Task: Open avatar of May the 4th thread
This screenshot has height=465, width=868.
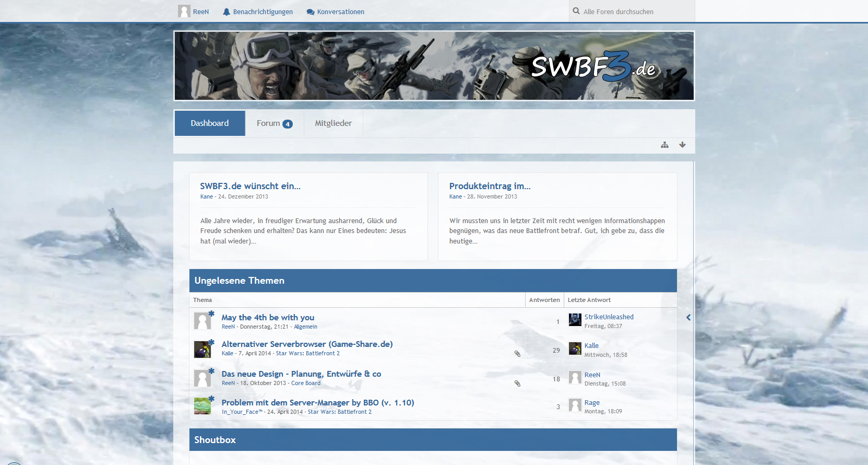Action: click(x=203, y=321)
